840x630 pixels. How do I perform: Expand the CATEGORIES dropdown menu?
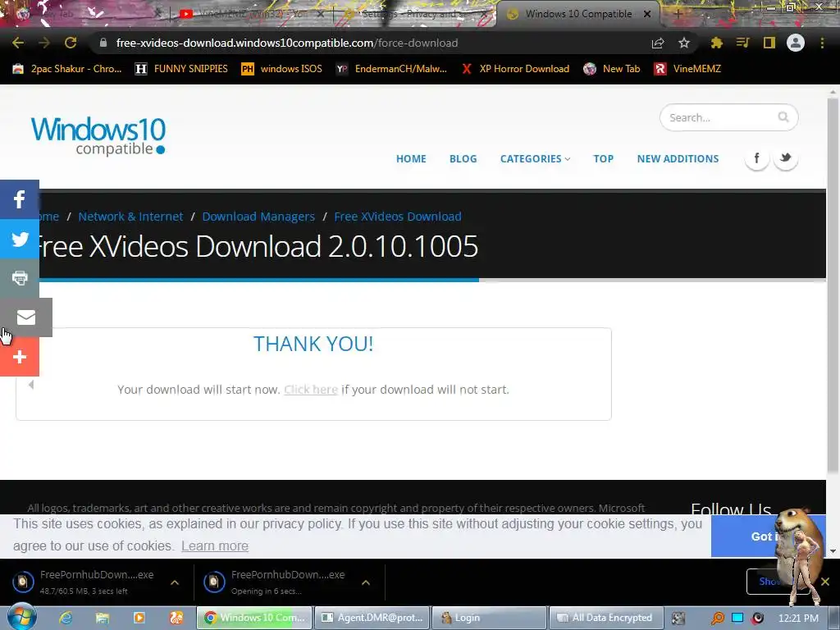(535, 158)
